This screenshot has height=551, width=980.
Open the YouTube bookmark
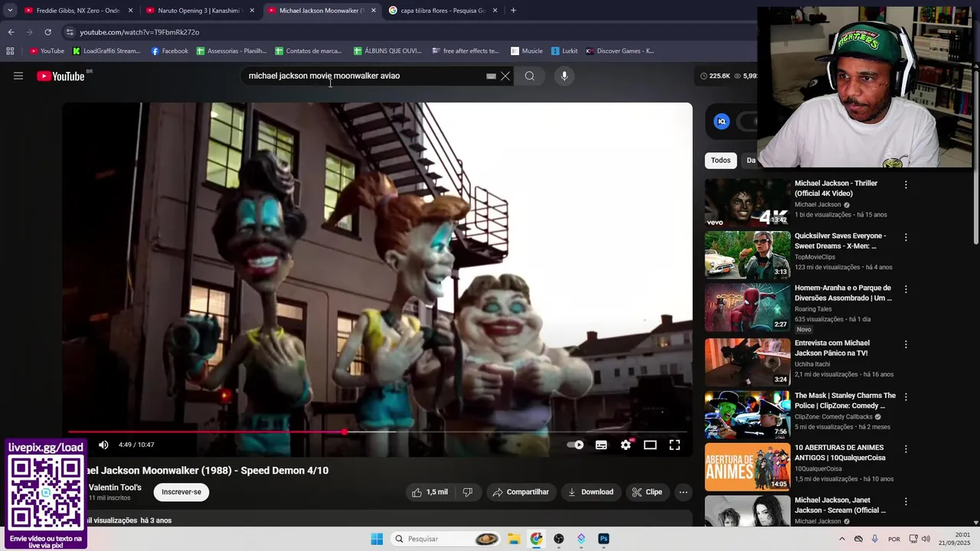click(x=47, y=51)
